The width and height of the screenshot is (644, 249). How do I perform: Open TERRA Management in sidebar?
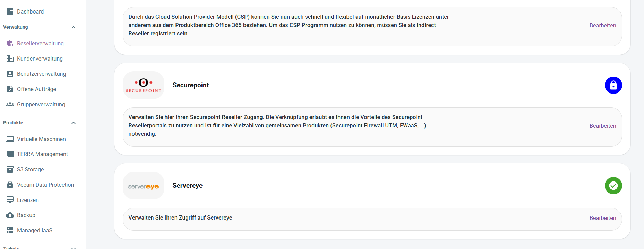[42, 154]
